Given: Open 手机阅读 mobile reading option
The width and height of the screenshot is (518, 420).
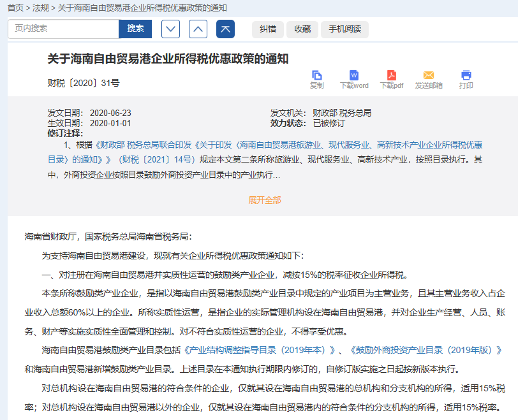Looking at the screenshot, I should [345, 29].
